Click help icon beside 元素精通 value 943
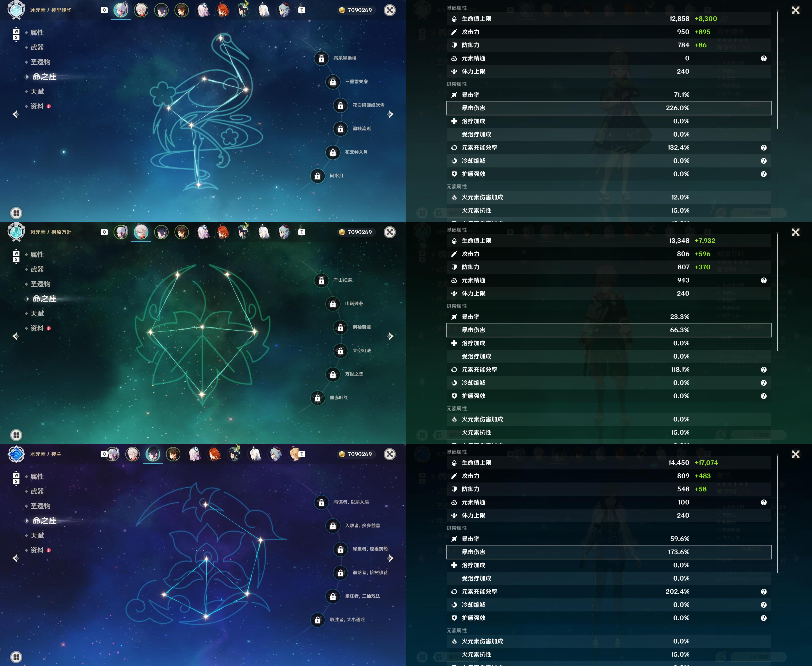 764,280
